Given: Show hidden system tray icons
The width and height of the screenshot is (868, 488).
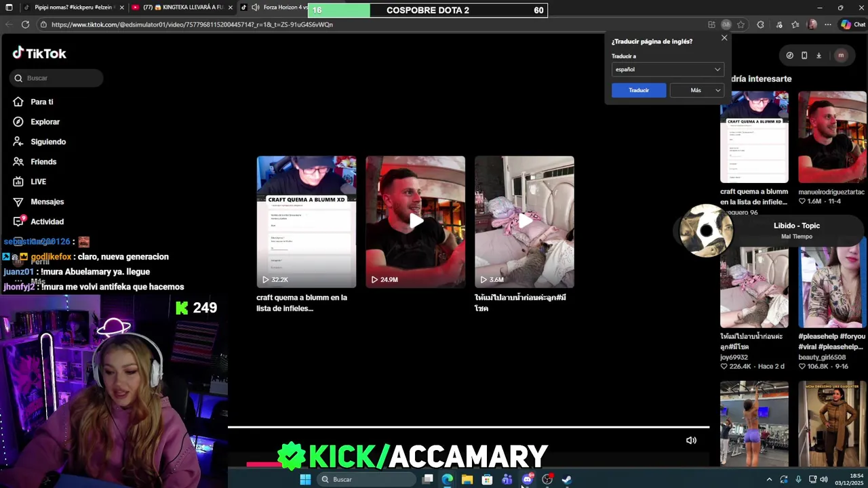Looking at the screenshot, I should click(x=769, y=479).
